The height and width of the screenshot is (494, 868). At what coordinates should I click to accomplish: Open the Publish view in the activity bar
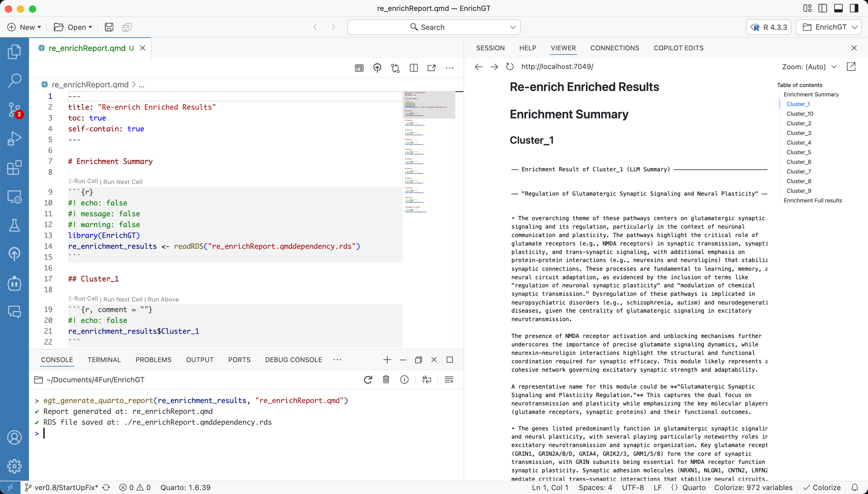click(14, 254)
